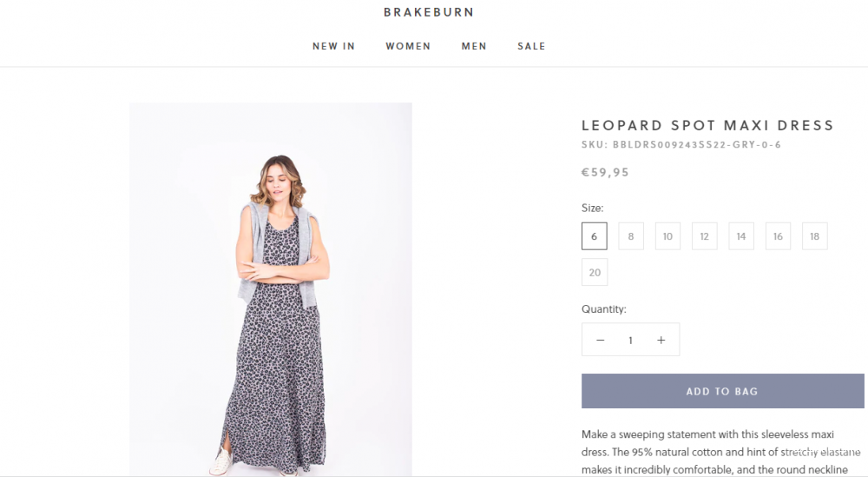Click the minus quantity icon
The width and height of the screenshot is (868, 477).
(x=600, y=340)
